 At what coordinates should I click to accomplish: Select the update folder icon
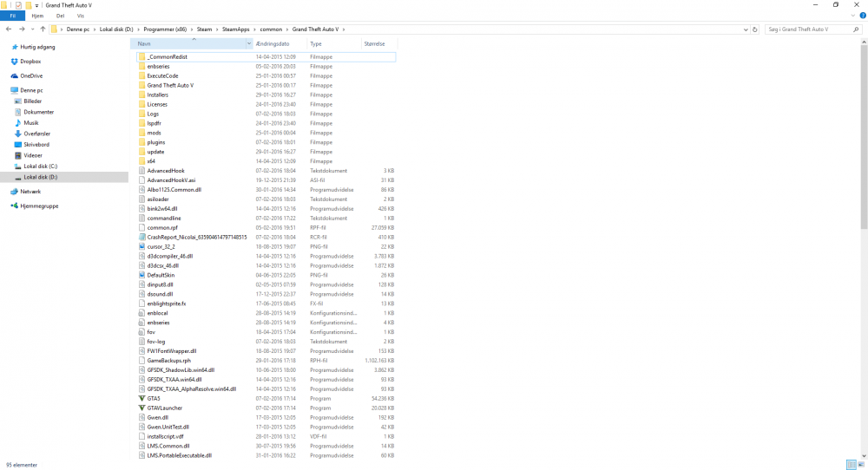pos(141,152)
